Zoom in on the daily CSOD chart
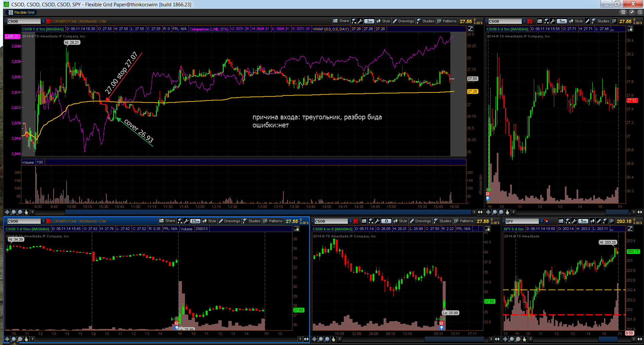 tap(321, 339)
